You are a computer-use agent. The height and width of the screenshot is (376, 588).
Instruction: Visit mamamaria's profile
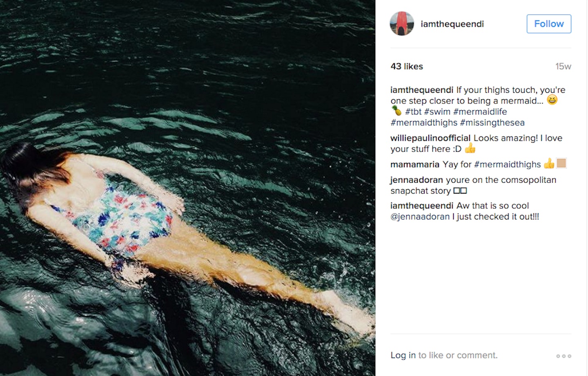415,164
